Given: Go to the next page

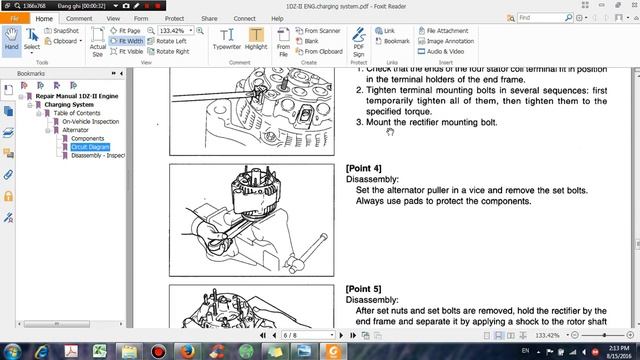Looking at the screenshot, I should pos(341,336).
